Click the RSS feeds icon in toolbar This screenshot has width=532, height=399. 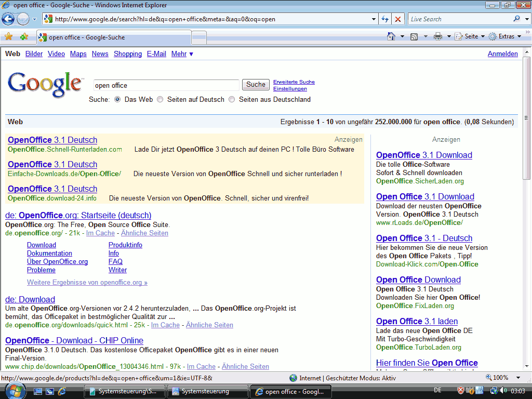pos(414,37)
